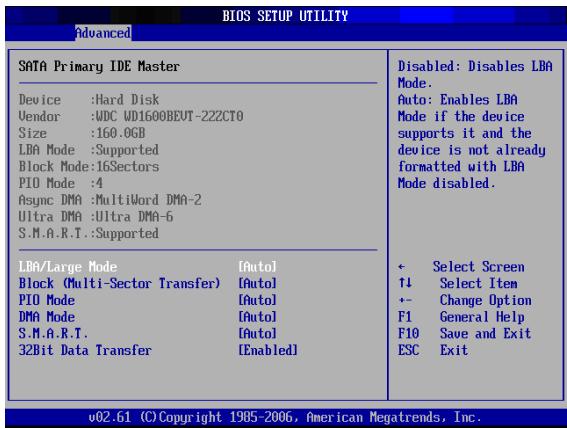Click the F1 General Help hint
The image size is (567, 428).
pyautogui.click(x=461, y=317)
